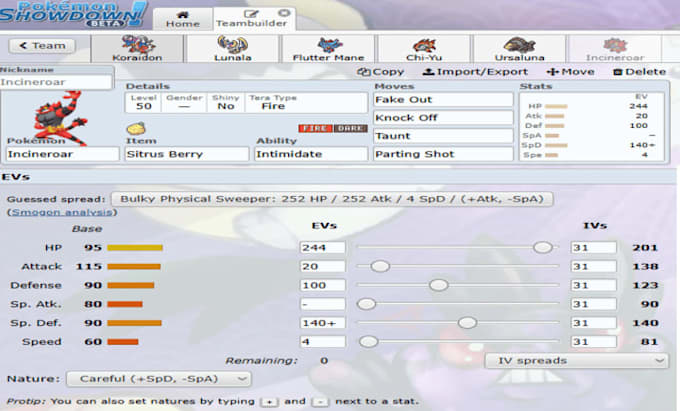Viewport: 680px width, 411px height.
Task: Click the Attack EV slider
Action: pos(458,266)
